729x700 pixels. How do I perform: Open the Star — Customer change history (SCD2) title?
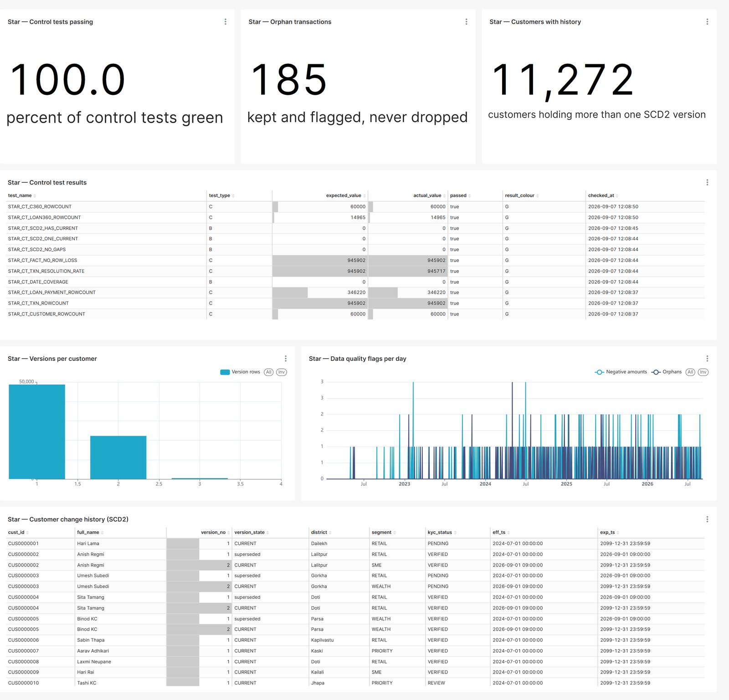click(x=68, y=519)
